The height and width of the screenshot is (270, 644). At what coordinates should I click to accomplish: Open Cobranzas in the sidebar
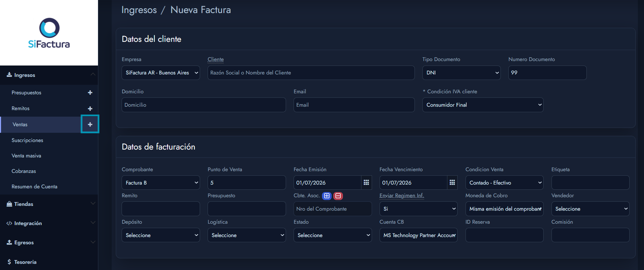point(24,171)
